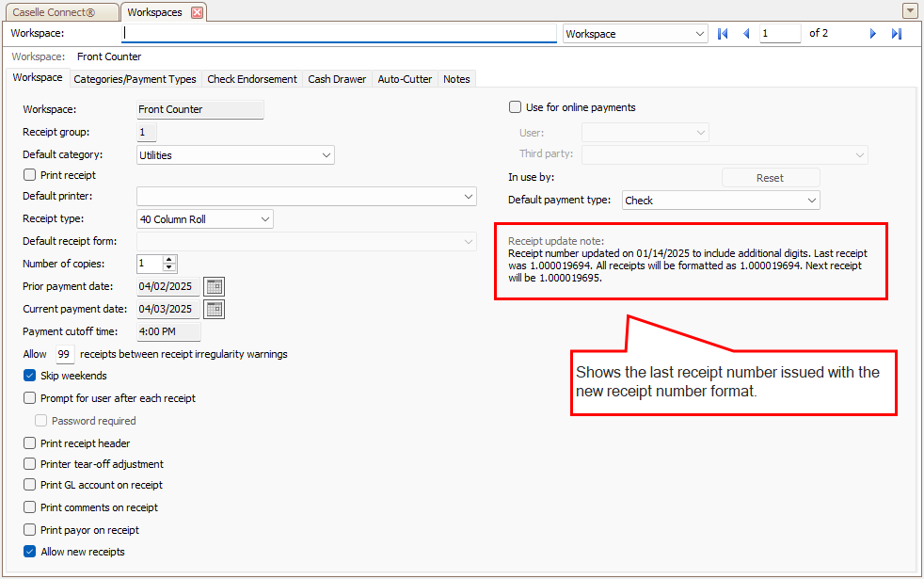The width and height of the screenshot is (924, 579).
Task: Close the Workspaces tab
Action: [x=198, y=12]
